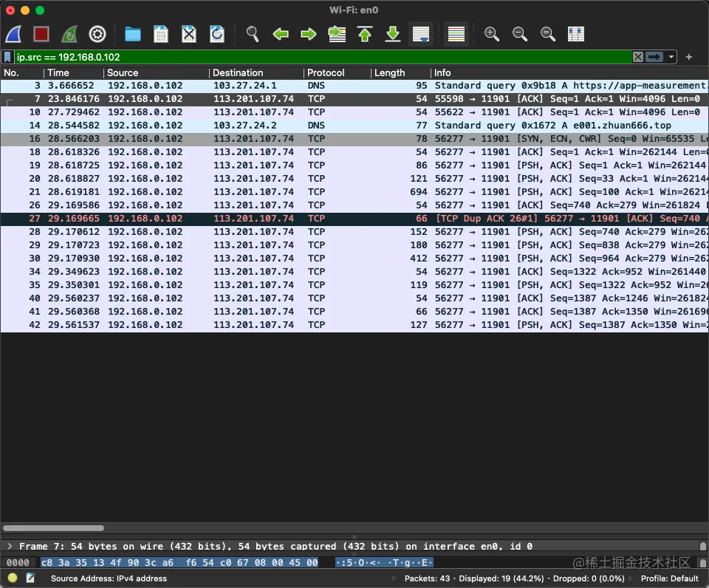The image size is (709, 588).
Task: Go to specified packet icon
Action: tap(337, 35)
